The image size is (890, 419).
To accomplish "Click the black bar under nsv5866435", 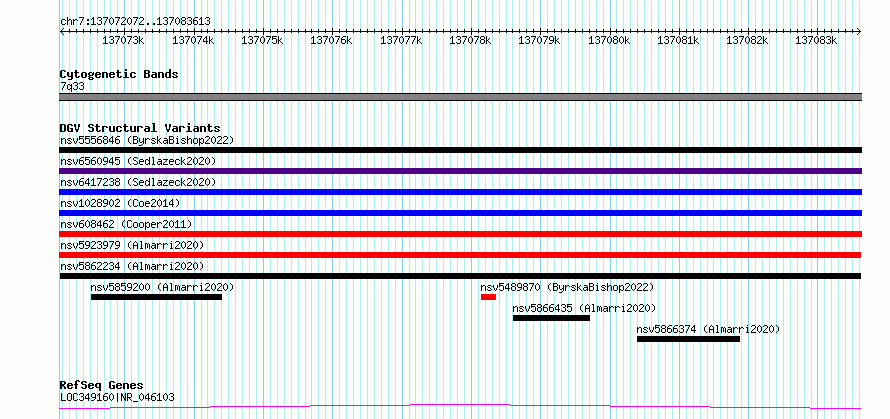I will (551, 318).
